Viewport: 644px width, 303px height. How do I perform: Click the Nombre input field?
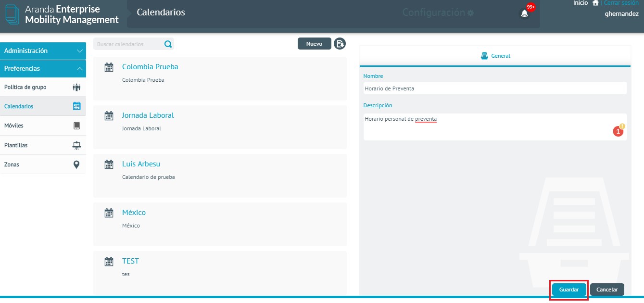(495, 88)
